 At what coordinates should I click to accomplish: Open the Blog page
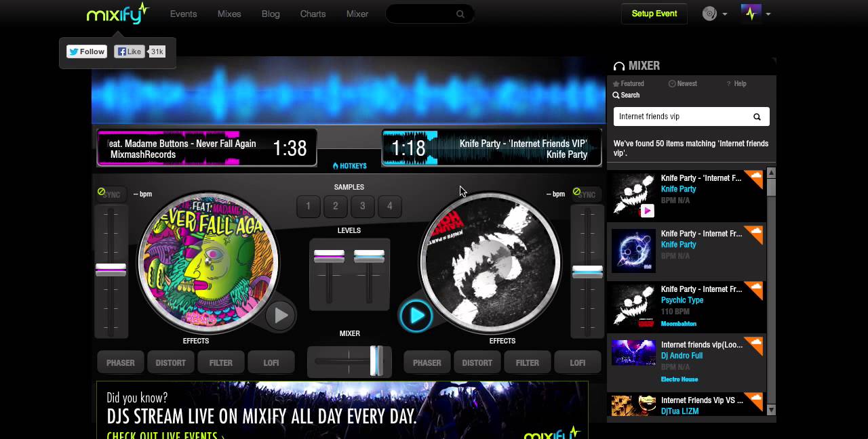click(271, 14)
